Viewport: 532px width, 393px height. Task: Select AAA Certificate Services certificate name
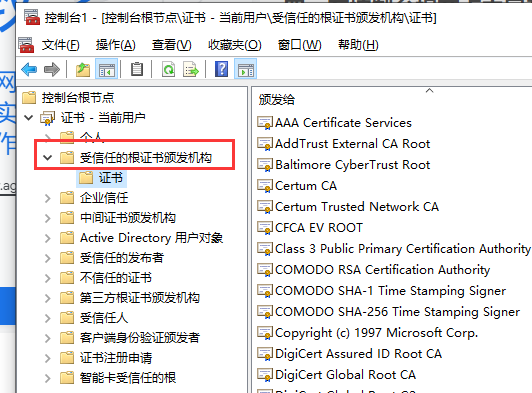click(x=343, y=123)
